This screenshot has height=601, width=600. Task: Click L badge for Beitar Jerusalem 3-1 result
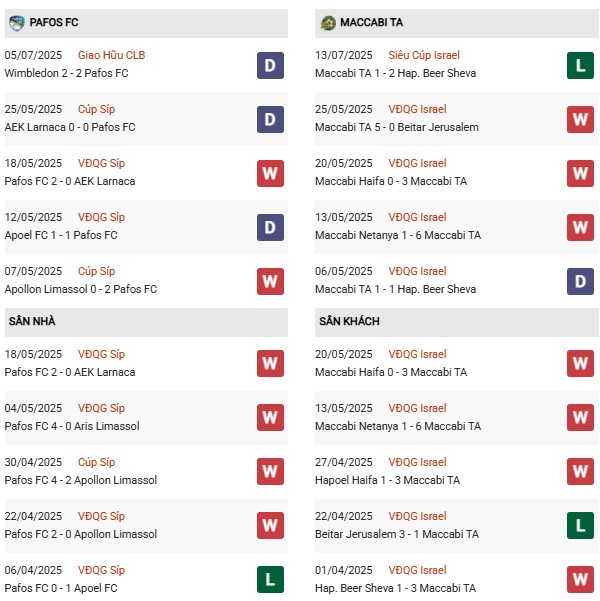(x=580, y=525)
